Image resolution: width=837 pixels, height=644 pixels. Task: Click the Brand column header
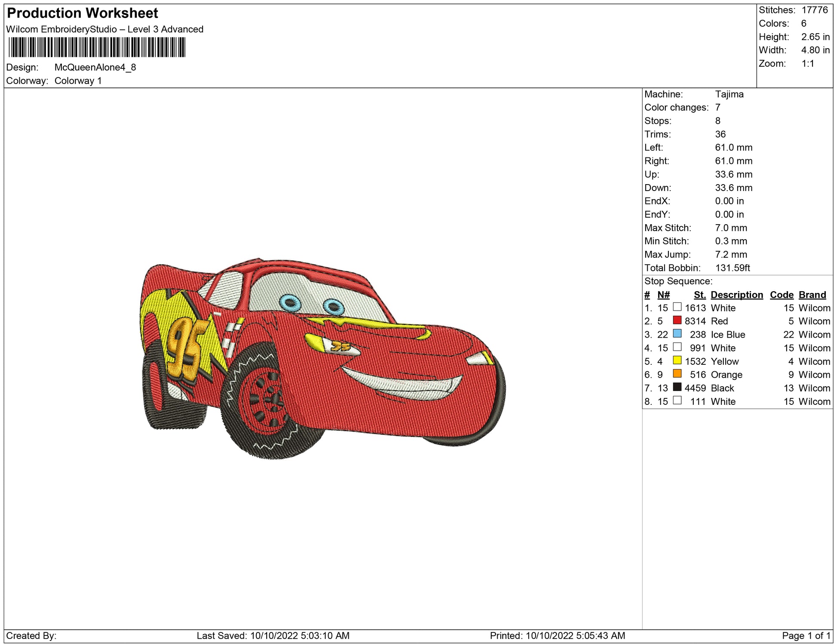tap(812, 295)
